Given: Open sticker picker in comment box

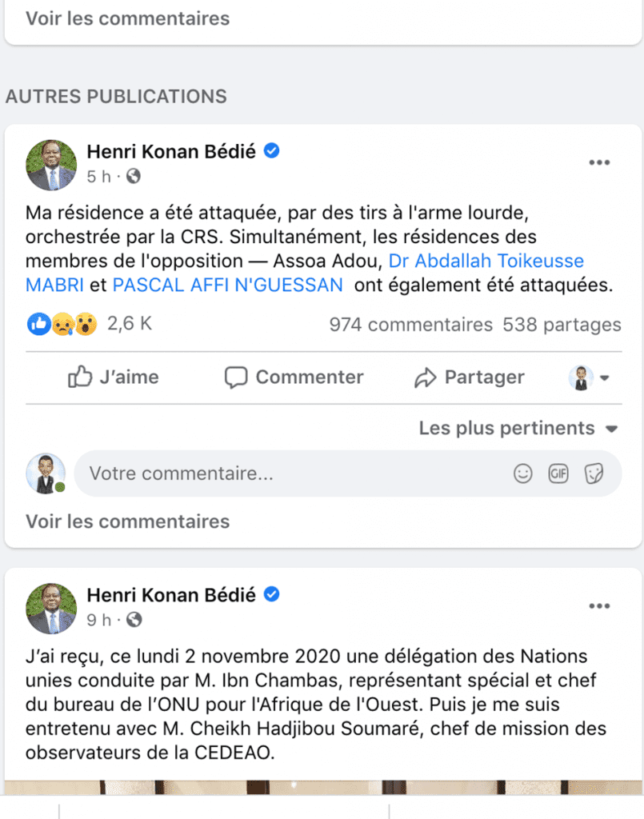Looking at the screenshot, I should click(x=593, y=473).
